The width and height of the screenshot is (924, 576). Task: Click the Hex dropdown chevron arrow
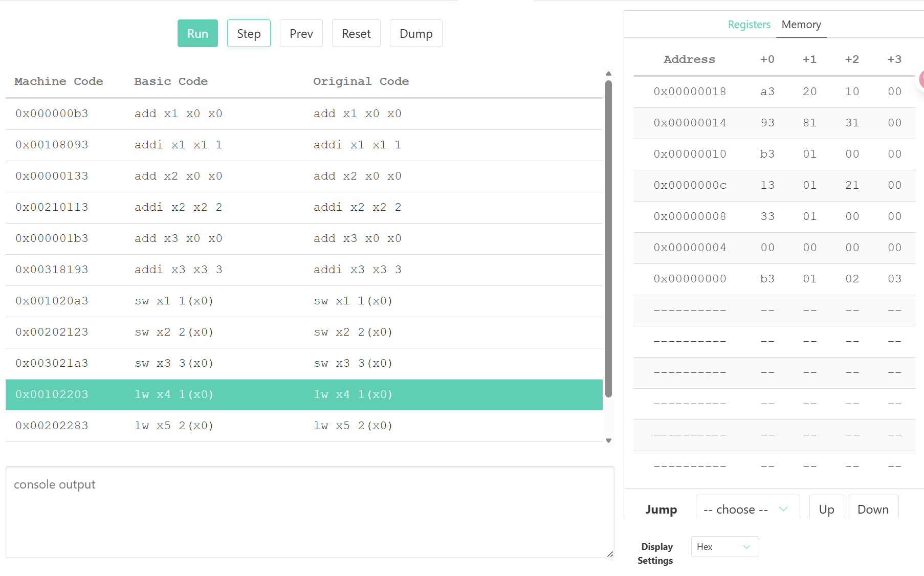click(746, 547)
